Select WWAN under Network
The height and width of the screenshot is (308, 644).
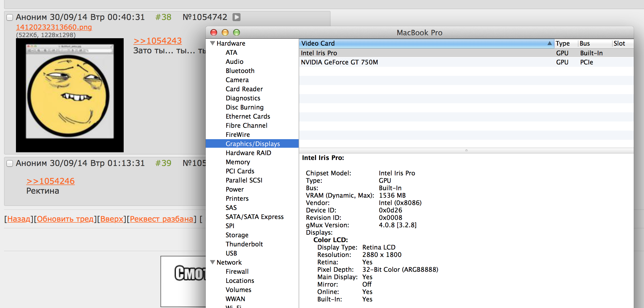coord(235,299)
